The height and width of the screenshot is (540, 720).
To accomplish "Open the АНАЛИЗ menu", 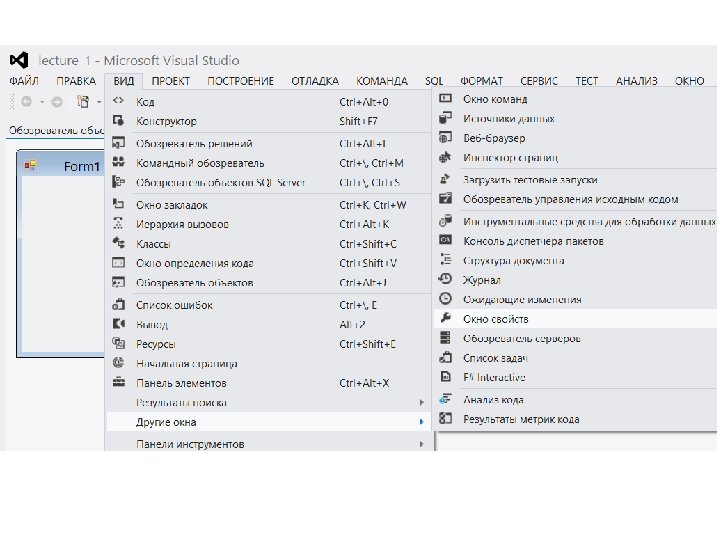I will pos(636,81).
